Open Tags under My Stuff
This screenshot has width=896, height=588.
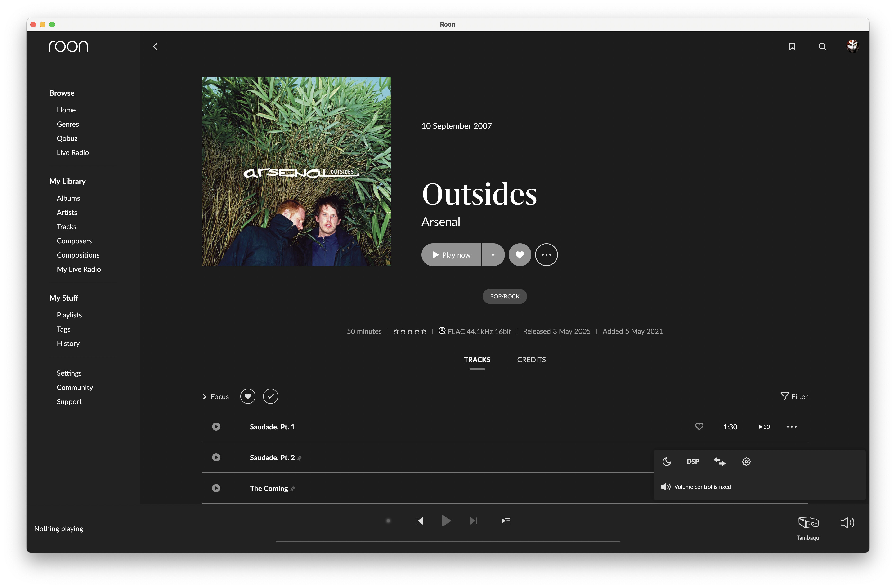[63, 329]
